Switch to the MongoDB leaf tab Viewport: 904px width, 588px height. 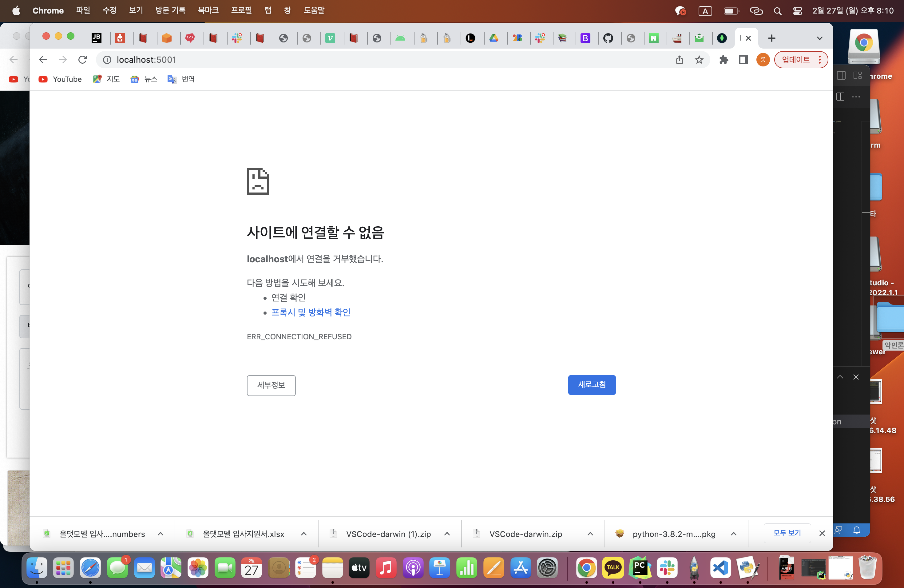click(722, 38)
